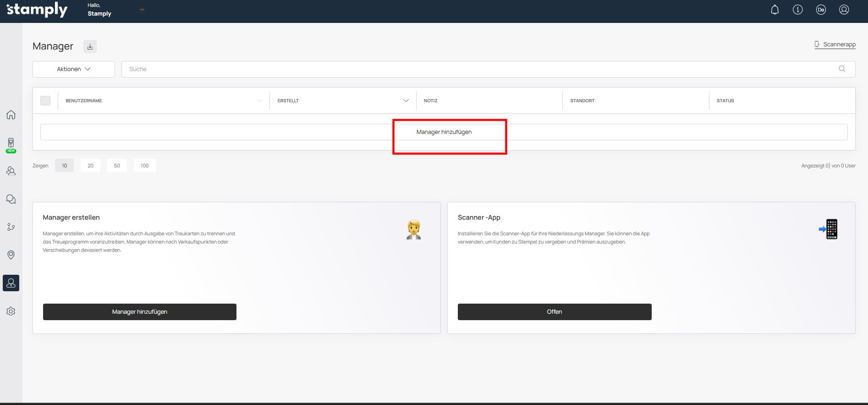Show 100 entries per page

(144, 166)
